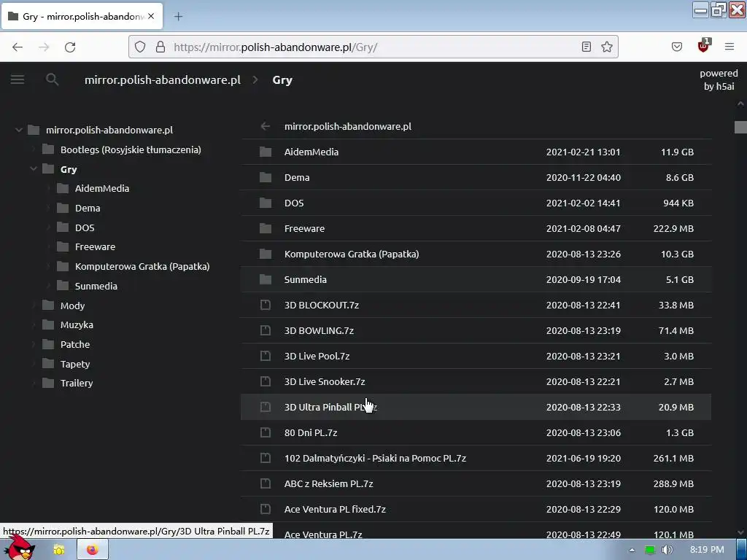Toggle reader view icon in address bar
This screenshot has height=560, width=747.
pyautogui.click(x=587, y=47)
